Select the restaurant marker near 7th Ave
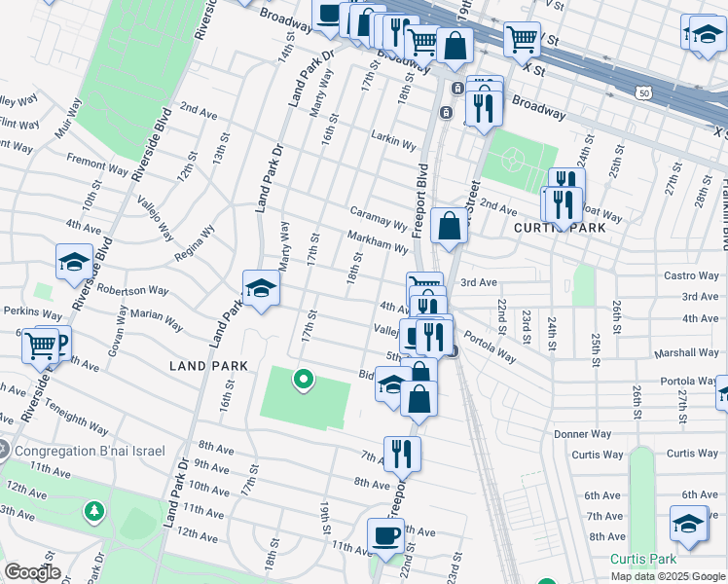The width and height of the screenshot is (728, 584). pos(400,453)
